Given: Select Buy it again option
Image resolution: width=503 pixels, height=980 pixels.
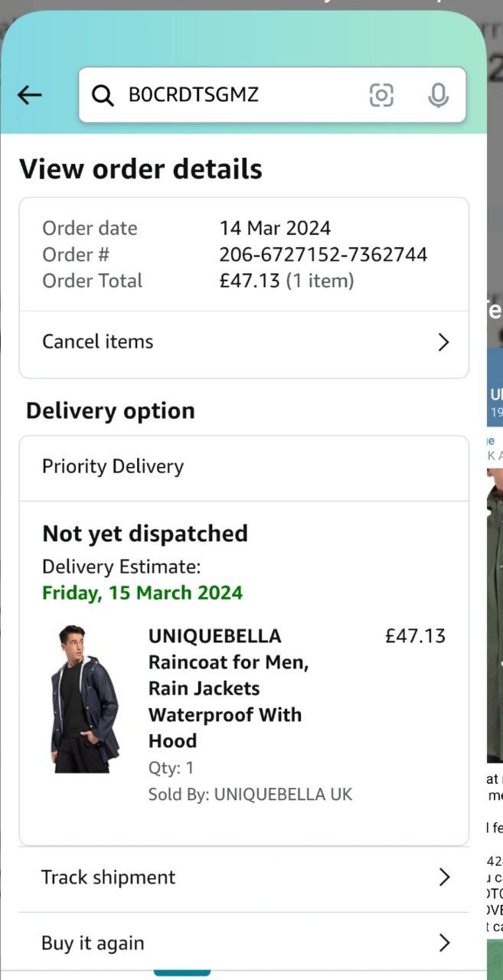Looking at the screenshot, I should tap(243, 943).
